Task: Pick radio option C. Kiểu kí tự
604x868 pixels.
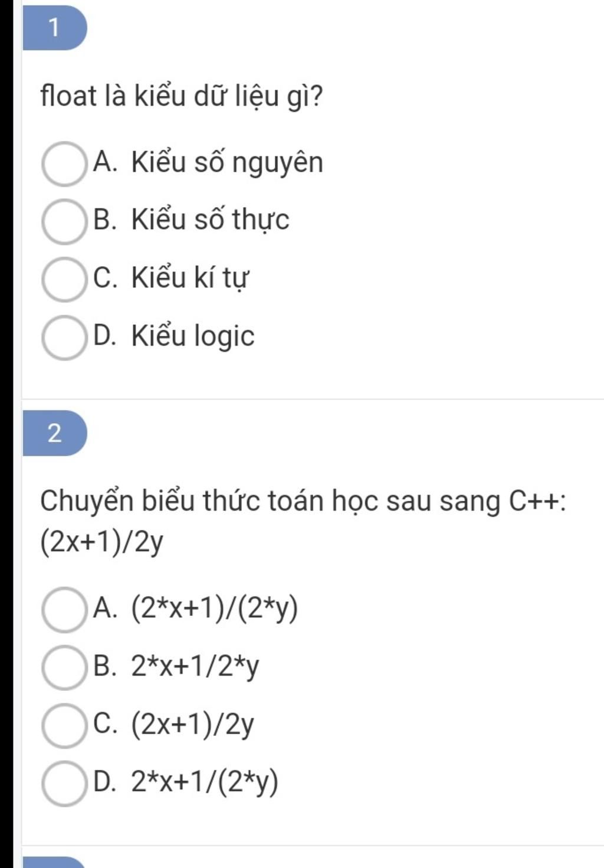Action: click(64, 279)
